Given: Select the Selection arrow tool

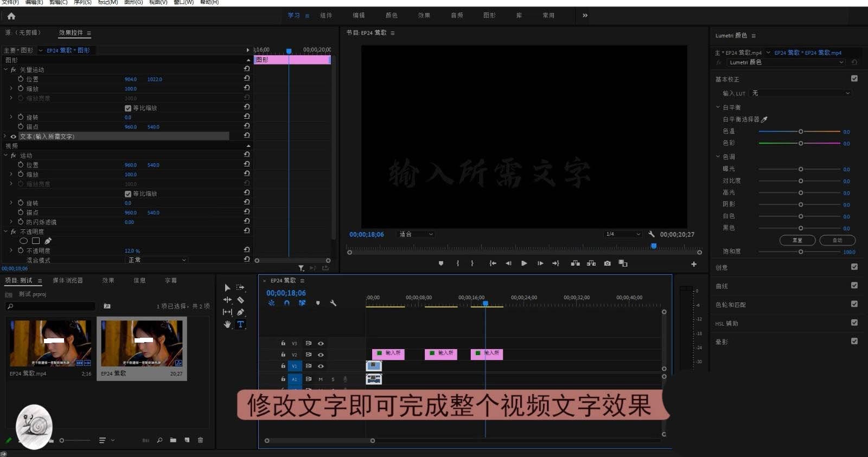Looking at the screenshot, I should click(x=227, y=288).
